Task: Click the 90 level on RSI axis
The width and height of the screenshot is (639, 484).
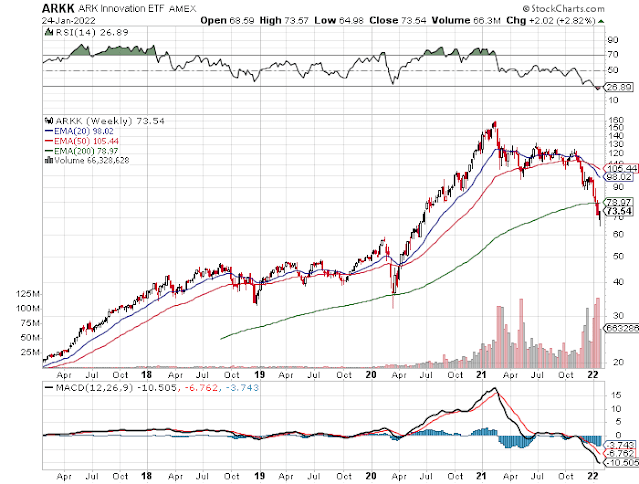Action: tap(613, 40)
